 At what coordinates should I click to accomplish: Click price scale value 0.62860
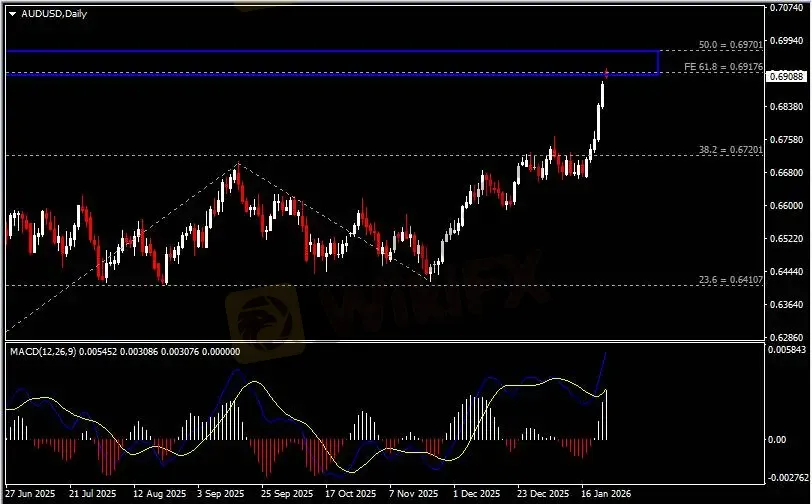pos(787,337)
